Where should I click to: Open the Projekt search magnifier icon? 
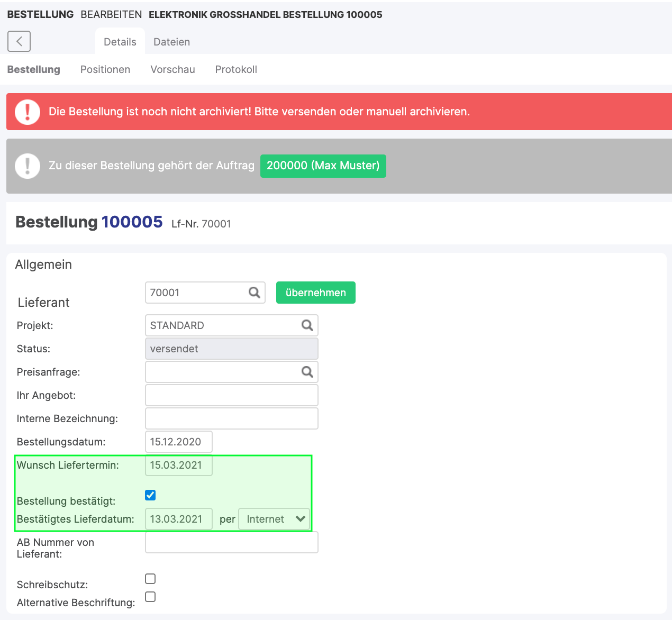click(x=307, y=325)
